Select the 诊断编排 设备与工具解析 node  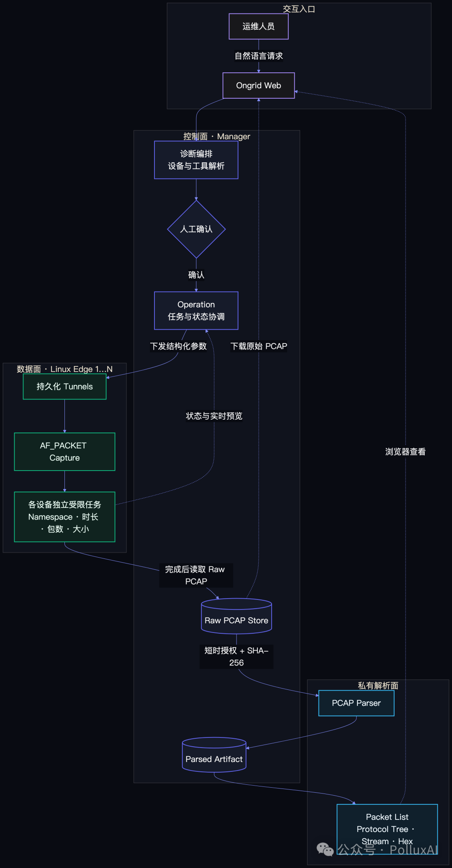pyautogui.click(x=196, y=160)
